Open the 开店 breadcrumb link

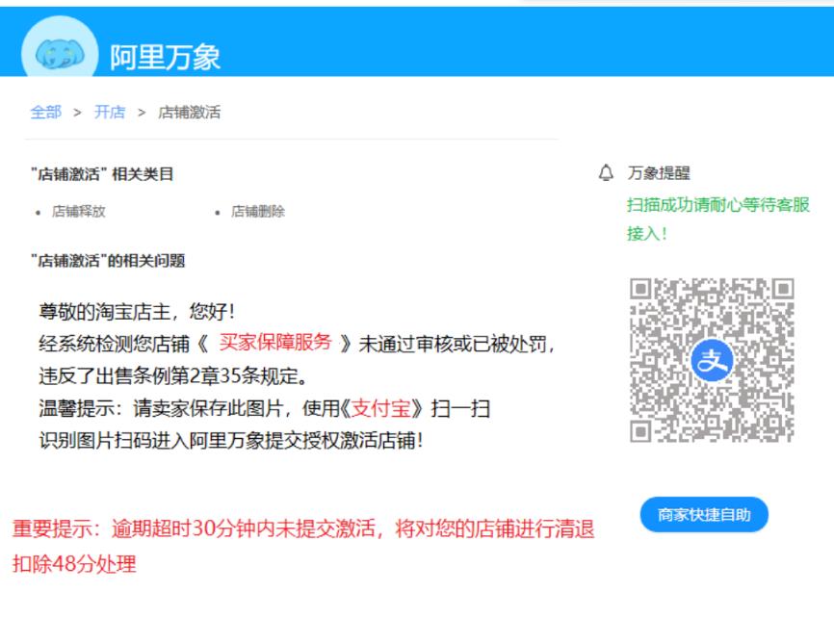(x=109, y=112)
